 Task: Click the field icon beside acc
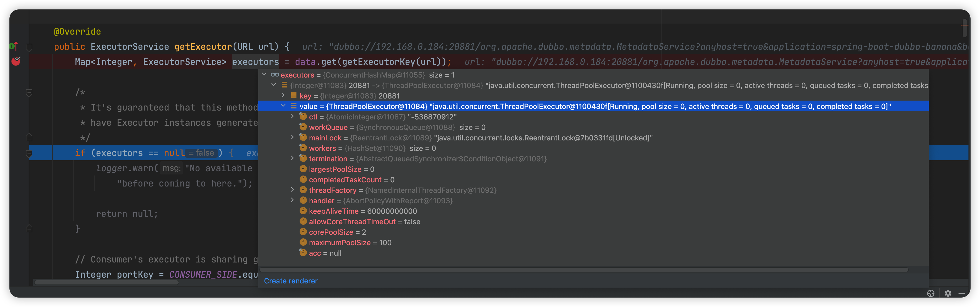click(x=303, y=253)
